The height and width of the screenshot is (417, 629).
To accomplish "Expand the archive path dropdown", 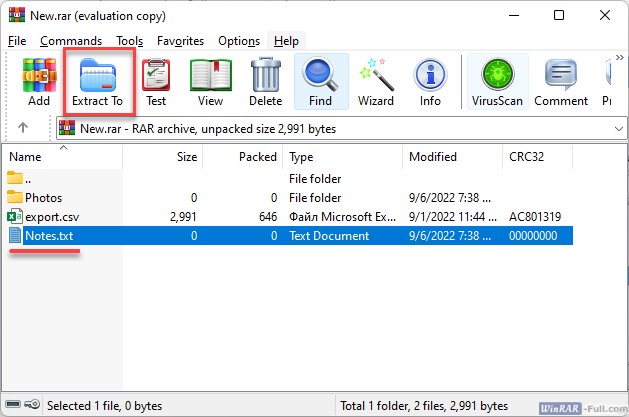I will (x=617, y=129).
